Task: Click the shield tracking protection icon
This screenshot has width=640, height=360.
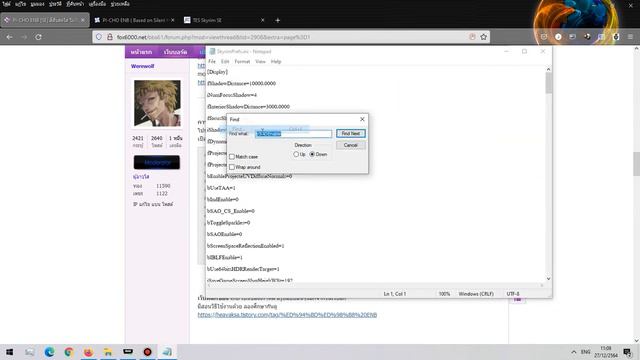Action: coord(99,37)
